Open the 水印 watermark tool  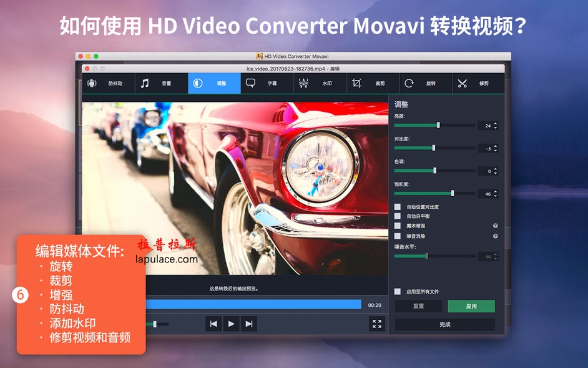tap(316, 83)
